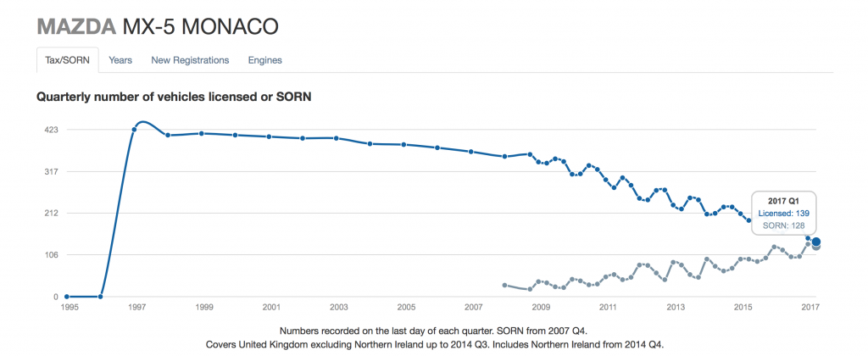
Task: Choose the licensed data point above 2005
Action: pos(403,145)
